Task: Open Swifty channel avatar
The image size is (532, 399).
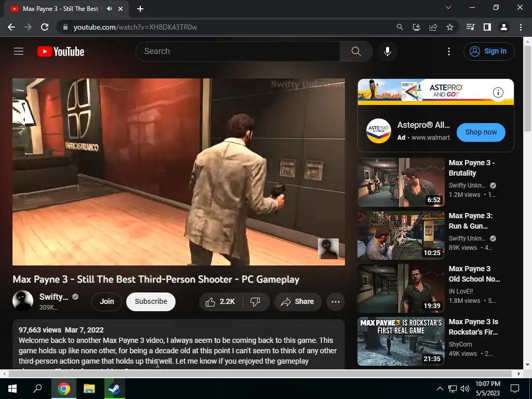Action: 23,301
